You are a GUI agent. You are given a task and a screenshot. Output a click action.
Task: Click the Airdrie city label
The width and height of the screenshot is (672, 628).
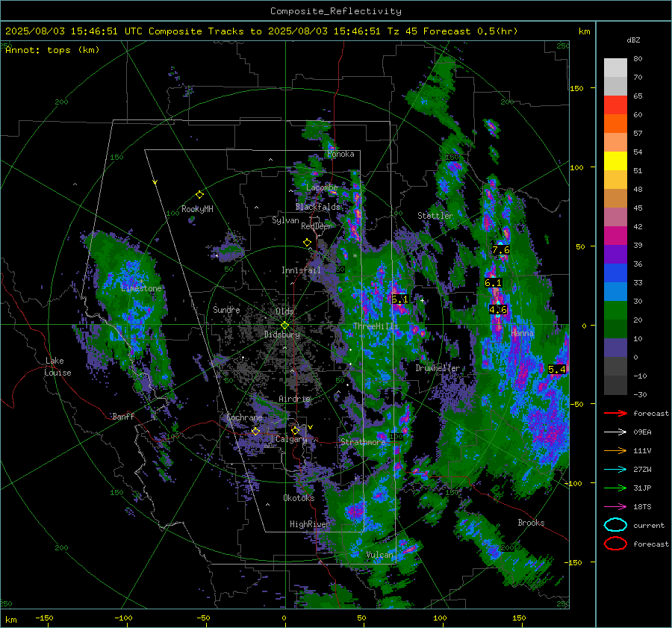(294, 399)
